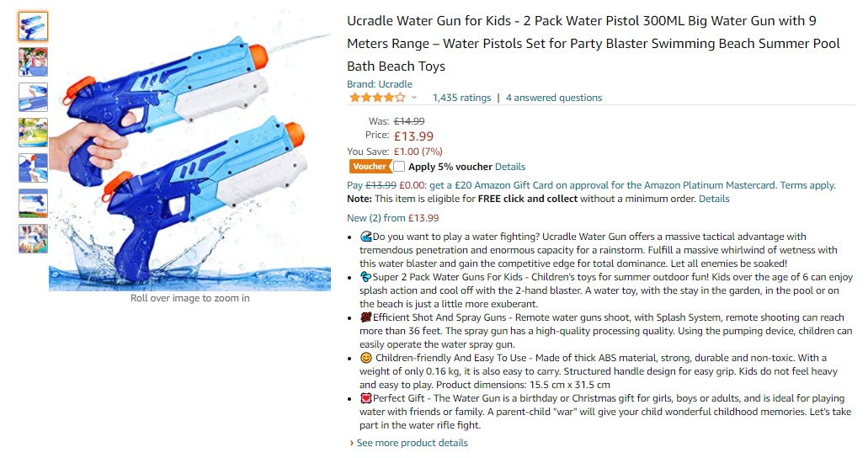Expand the rating breakdown chevron beside the stars
This screenshot has width=868, height=458.
click(414, 98)
